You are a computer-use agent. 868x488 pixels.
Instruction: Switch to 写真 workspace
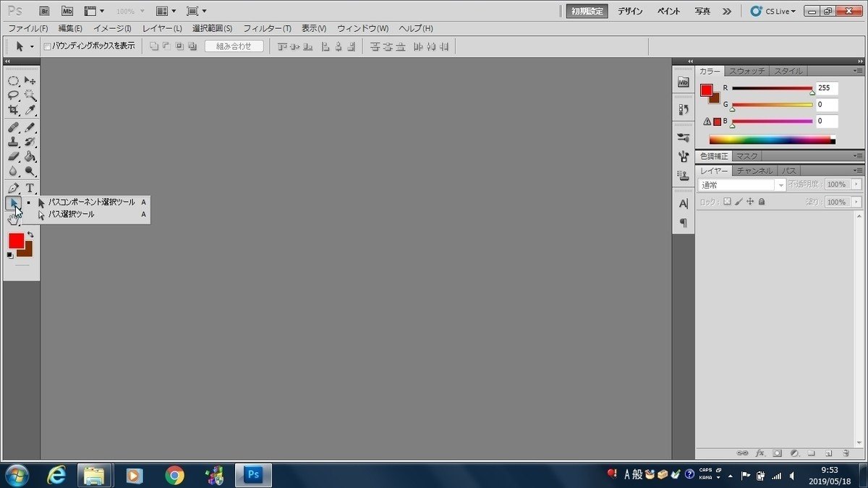[x=702, y=11]
